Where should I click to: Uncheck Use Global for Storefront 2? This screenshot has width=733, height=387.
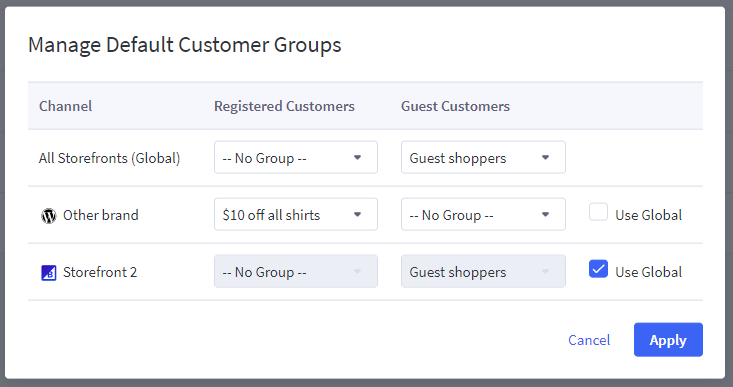click(598, 269)
